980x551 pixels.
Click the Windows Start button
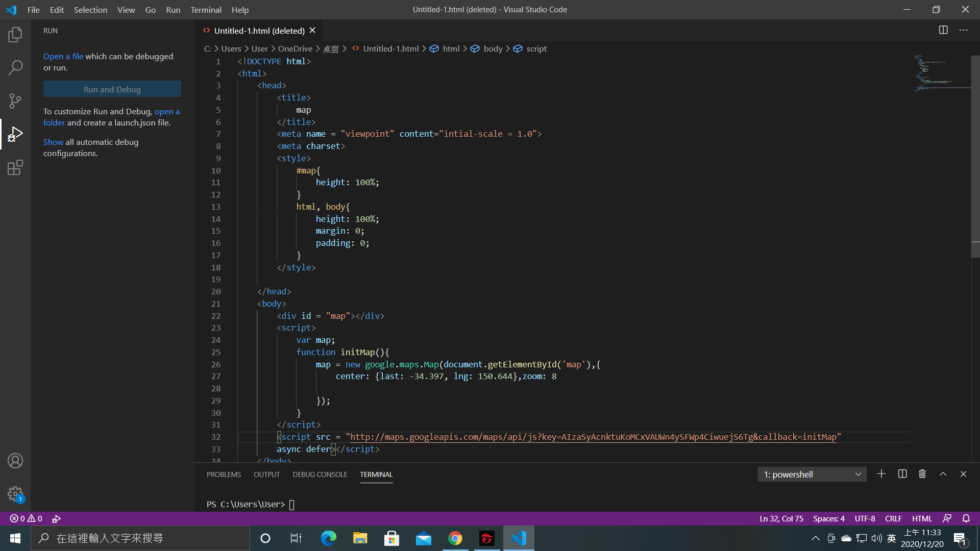(15, 538)
